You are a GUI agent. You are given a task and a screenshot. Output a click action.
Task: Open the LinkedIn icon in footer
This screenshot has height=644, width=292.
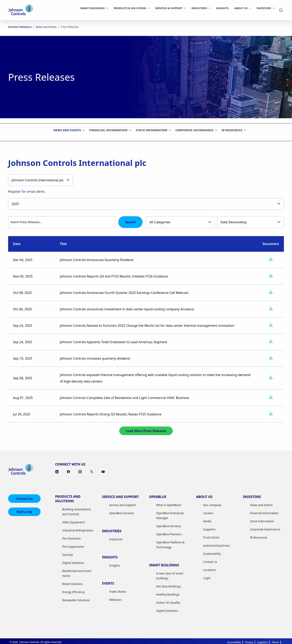pos(57,472)
